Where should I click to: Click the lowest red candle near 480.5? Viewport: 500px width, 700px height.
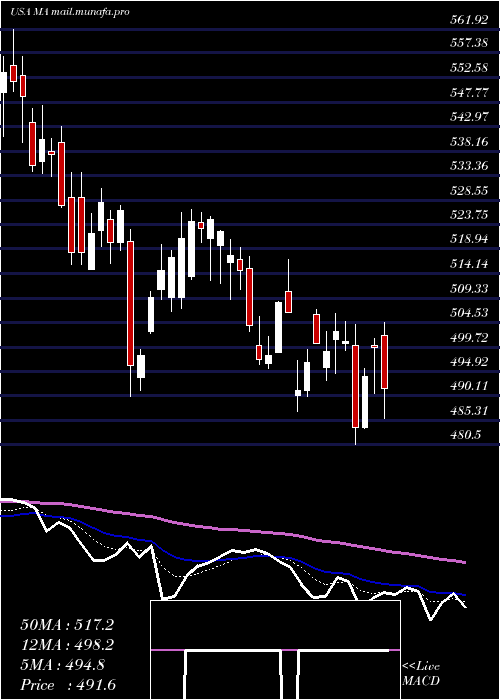pyautogui.click(x=355, y=386)
